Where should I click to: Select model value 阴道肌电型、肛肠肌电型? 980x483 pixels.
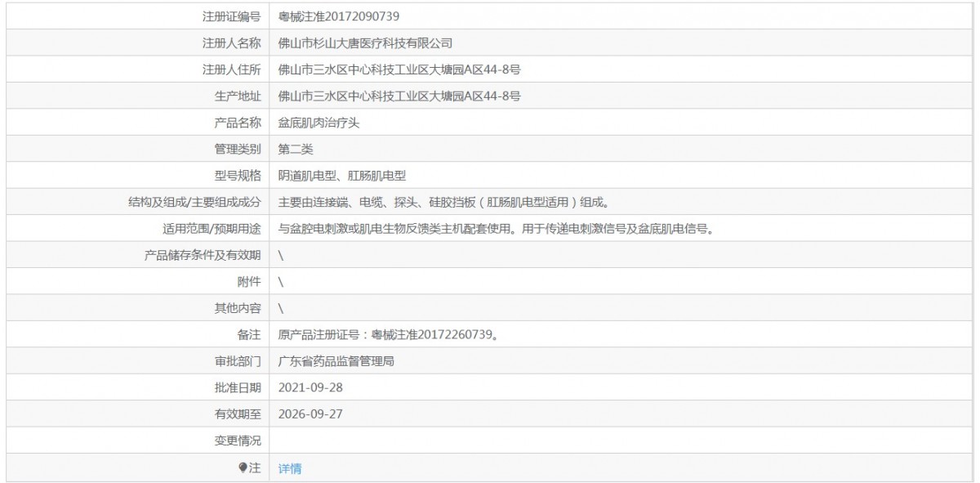(x=342, y=175)
